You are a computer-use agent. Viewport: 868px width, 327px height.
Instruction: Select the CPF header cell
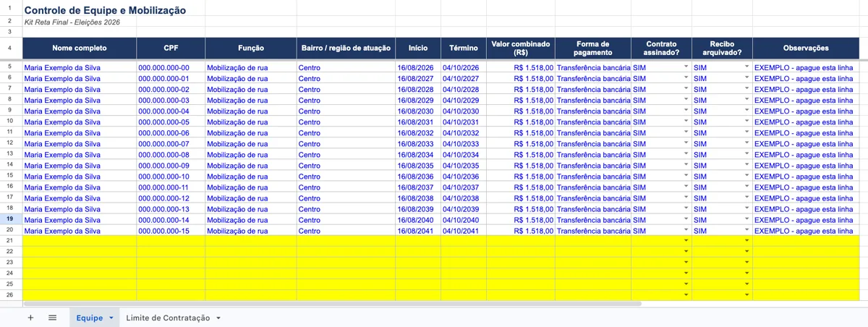(x=171, y=48)
